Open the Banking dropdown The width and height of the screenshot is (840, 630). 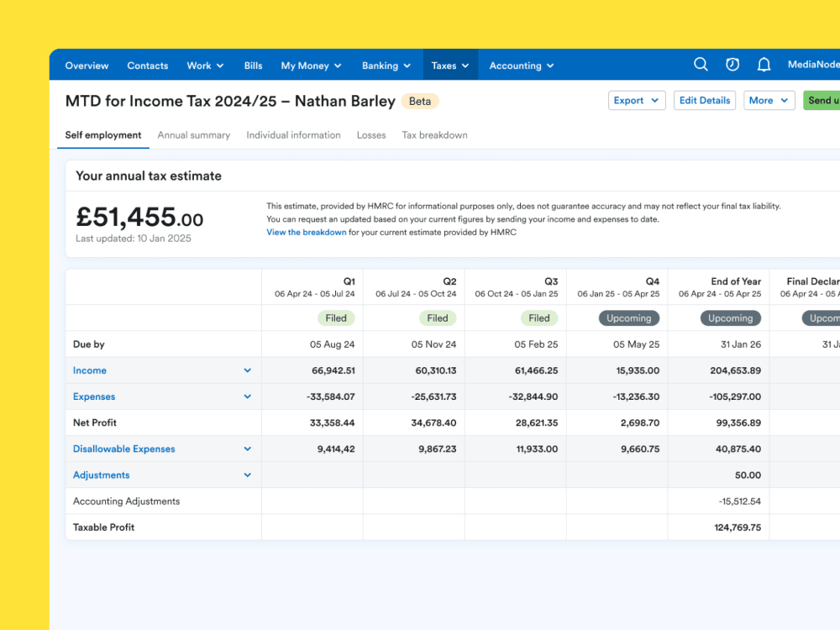(x=386, y=65)
